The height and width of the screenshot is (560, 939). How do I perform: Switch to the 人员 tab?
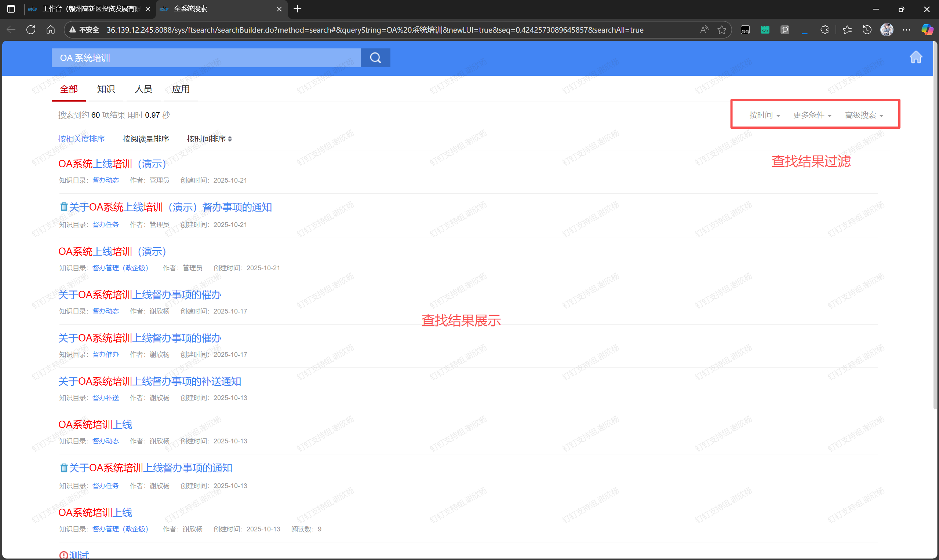coord(143,89)
